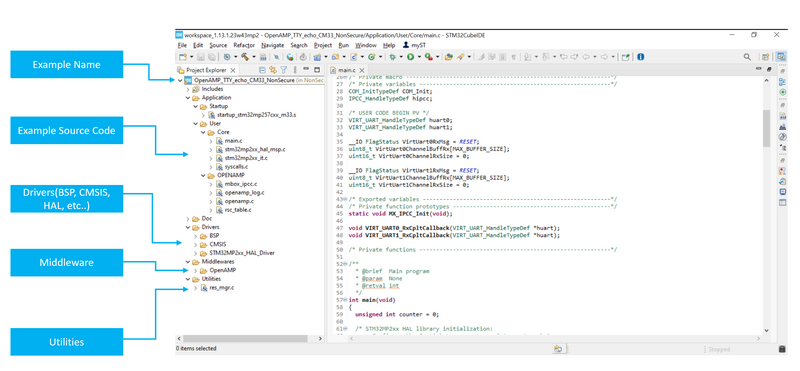Select the OpenAMP_TTY_echo_CM33_NonSecure project root
Screen dimensions: 800x371
[x=244, y=80]
